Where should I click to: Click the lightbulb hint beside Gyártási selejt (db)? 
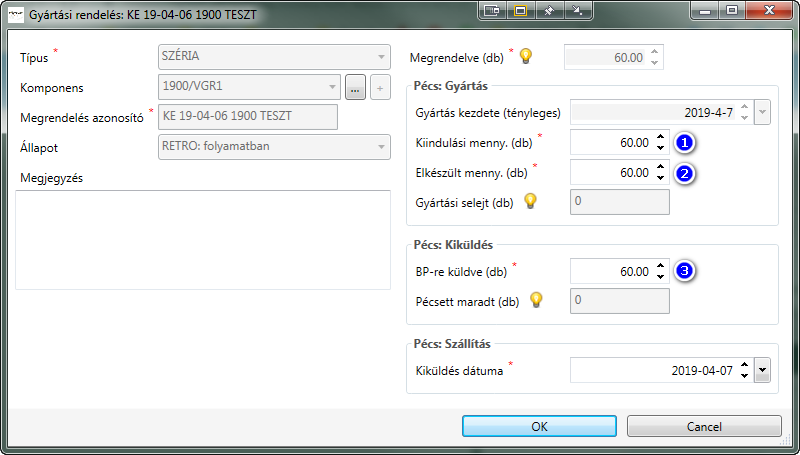point(531,201)
